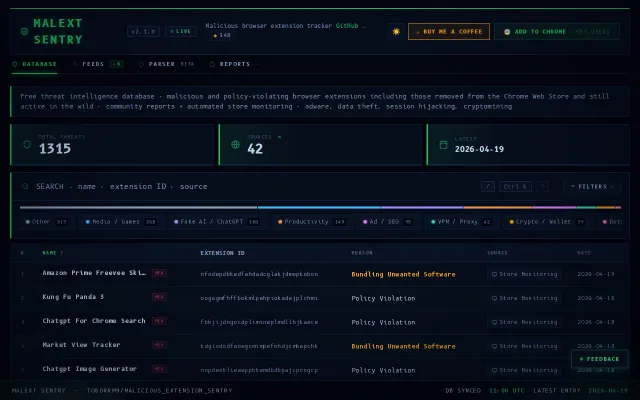Click the MALEXT SENTRY shield logo icon
The image size is (640, 400).
(24, 31)
